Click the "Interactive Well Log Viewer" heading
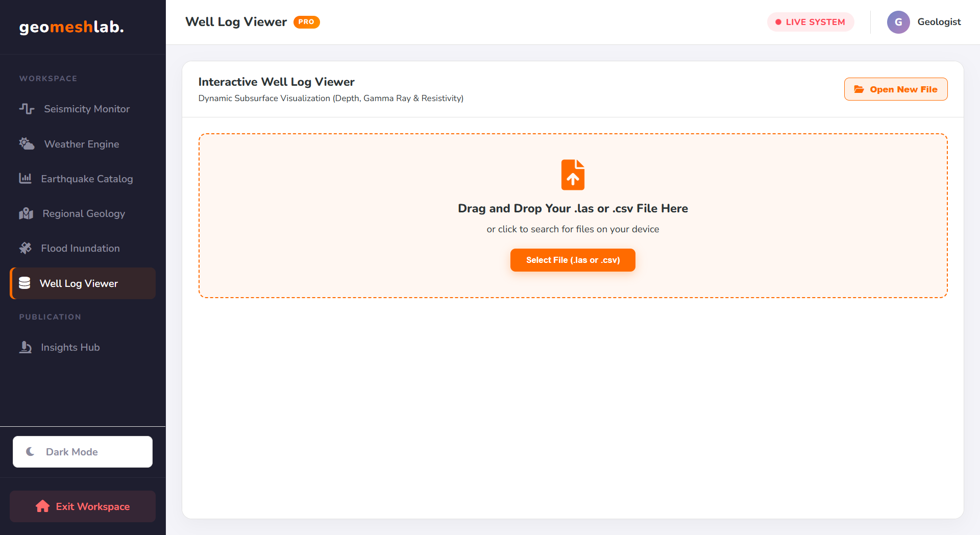Viewport: 980px width, 535px height. pos(276,82)
